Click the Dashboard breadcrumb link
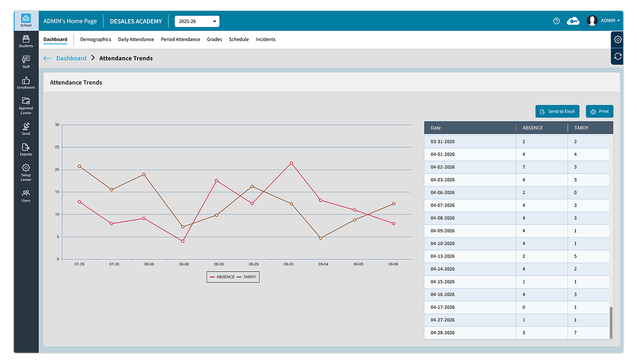Viewport: 637px width, 364px height. tap(71, 58)
